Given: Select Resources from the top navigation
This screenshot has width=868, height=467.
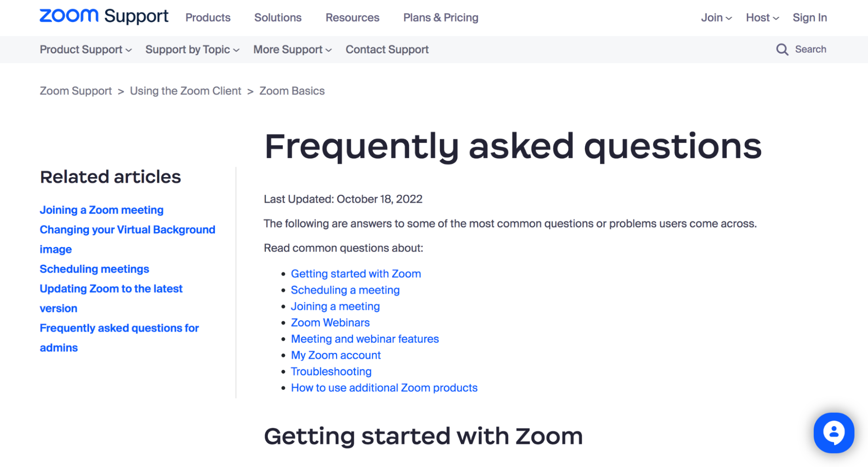Looking at the screenshot, I should pos(352,18).
